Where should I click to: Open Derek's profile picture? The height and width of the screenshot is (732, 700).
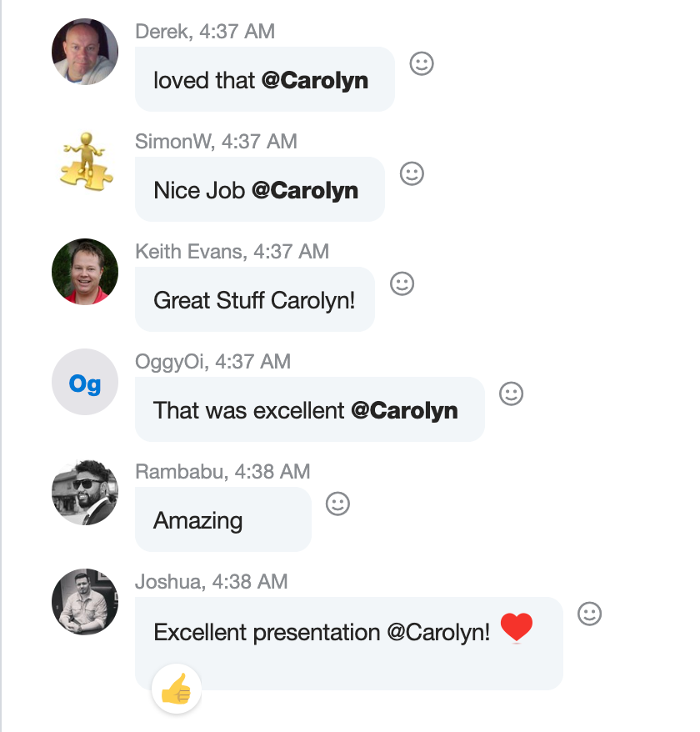coord(85,52)
